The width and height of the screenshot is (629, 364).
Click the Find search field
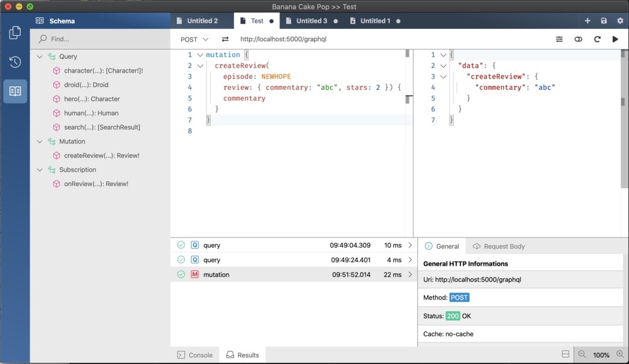coord(100,39)
